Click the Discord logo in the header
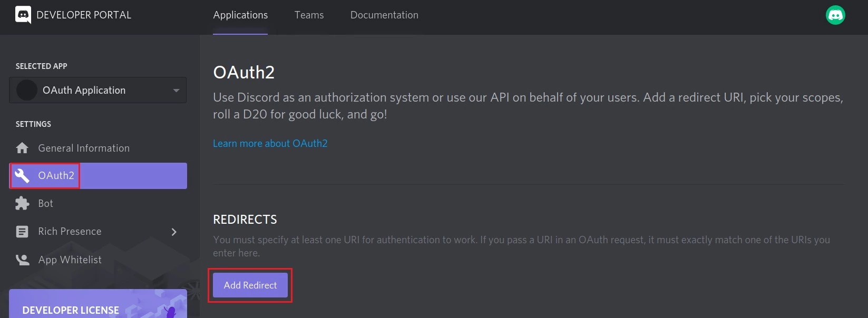This screenshot has height=318, width=868. click(23, 15)
